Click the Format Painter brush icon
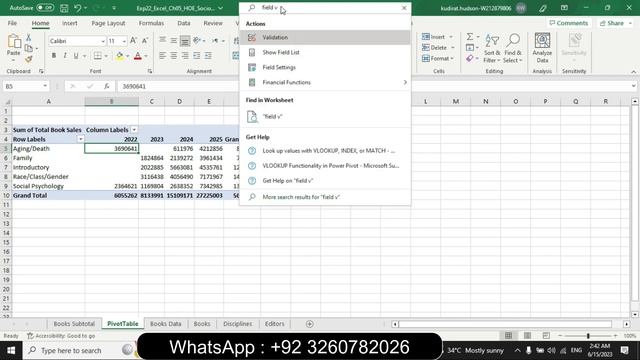Viewport: 640px width, 360px height. tap(29, 60)
